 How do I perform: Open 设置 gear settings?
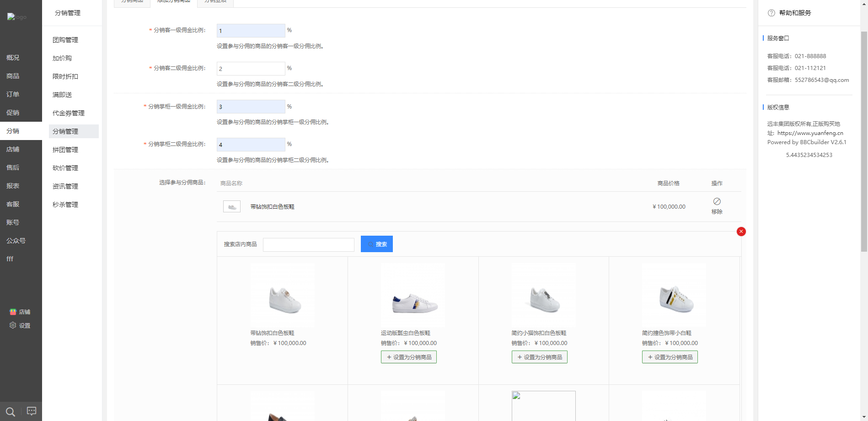[20, 325]
